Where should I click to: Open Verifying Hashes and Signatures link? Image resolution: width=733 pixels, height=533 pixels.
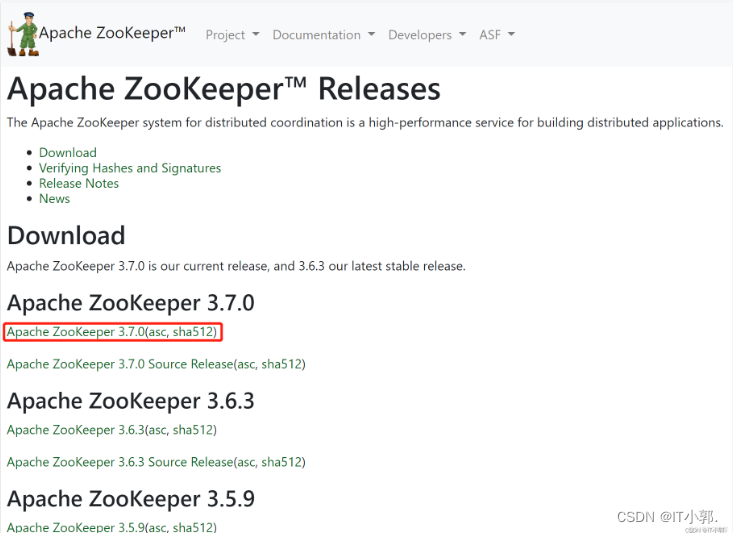pos(130,168)
